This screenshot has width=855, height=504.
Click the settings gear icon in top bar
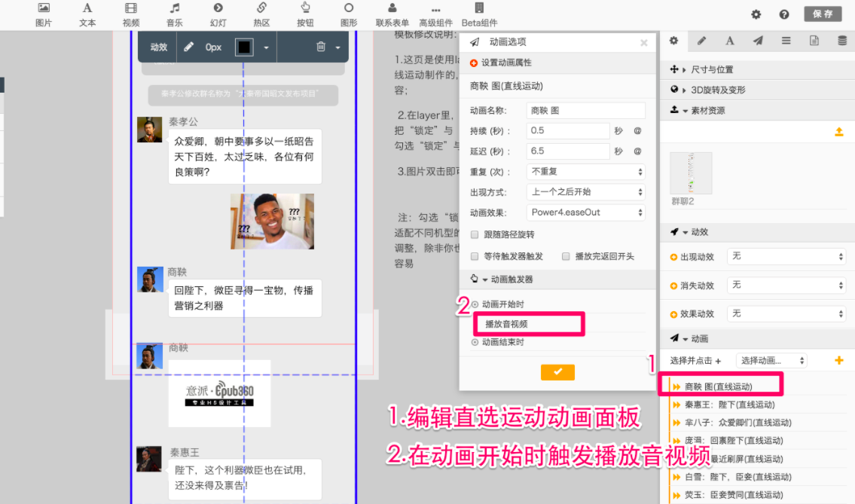tap(756, 14)
